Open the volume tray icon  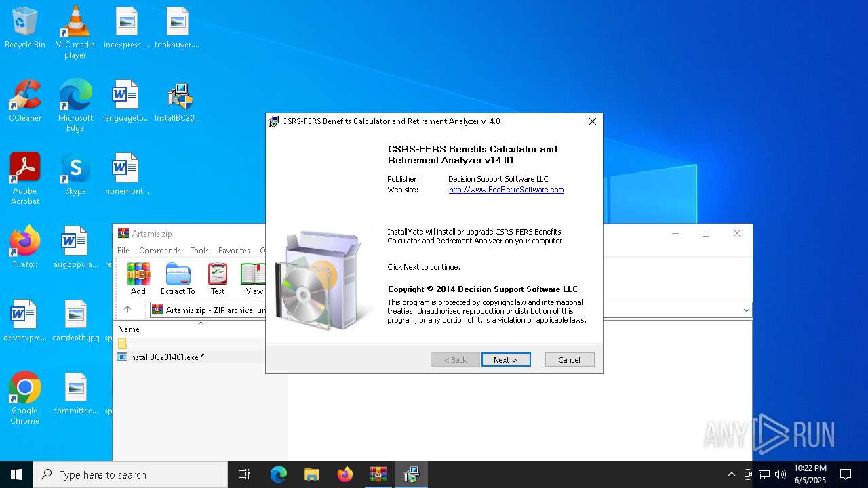point(781,474)
